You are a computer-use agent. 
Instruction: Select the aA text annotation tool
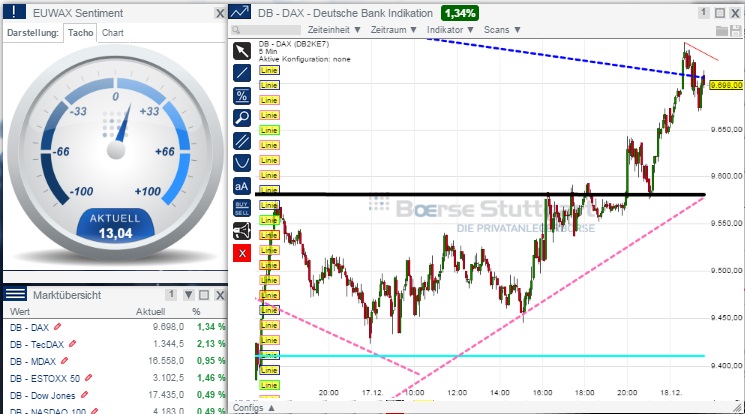click(242, 185)
